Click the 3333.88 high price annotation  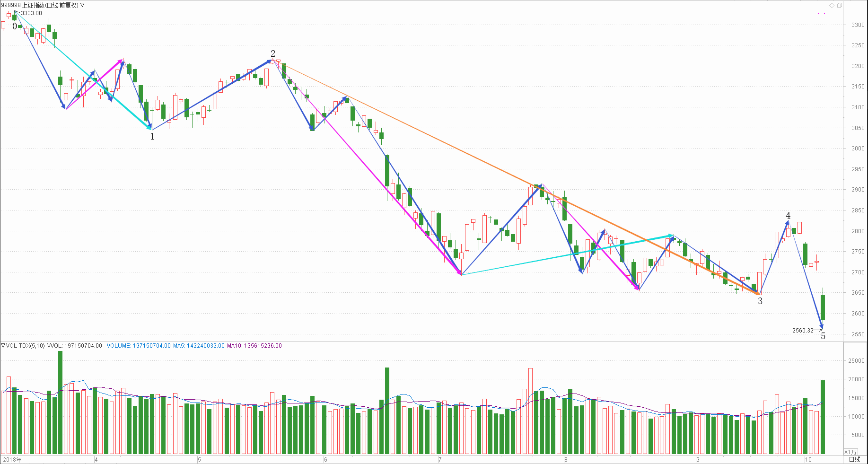tap(31, 13)
